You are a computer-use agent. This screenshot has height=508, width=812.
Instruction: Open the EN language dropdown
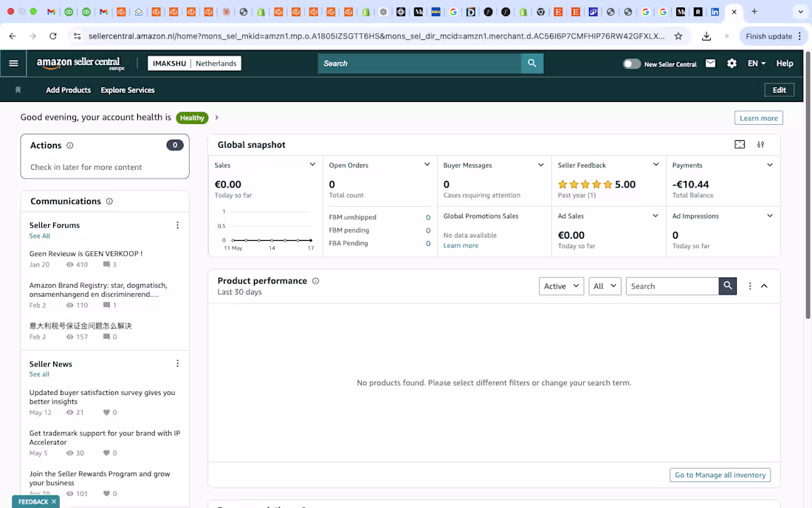pyautogui.click(x=757, y=63)
